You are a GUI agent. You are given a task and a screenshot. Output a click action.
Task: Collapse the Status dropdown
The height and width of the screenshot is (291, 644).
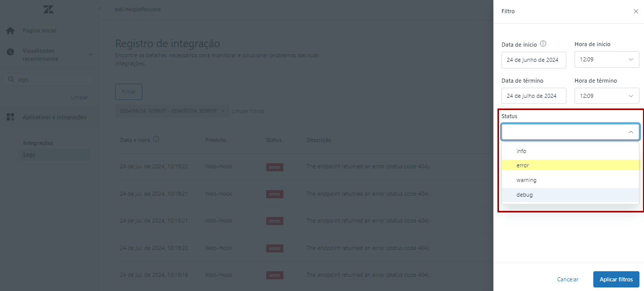pos(631,132)
